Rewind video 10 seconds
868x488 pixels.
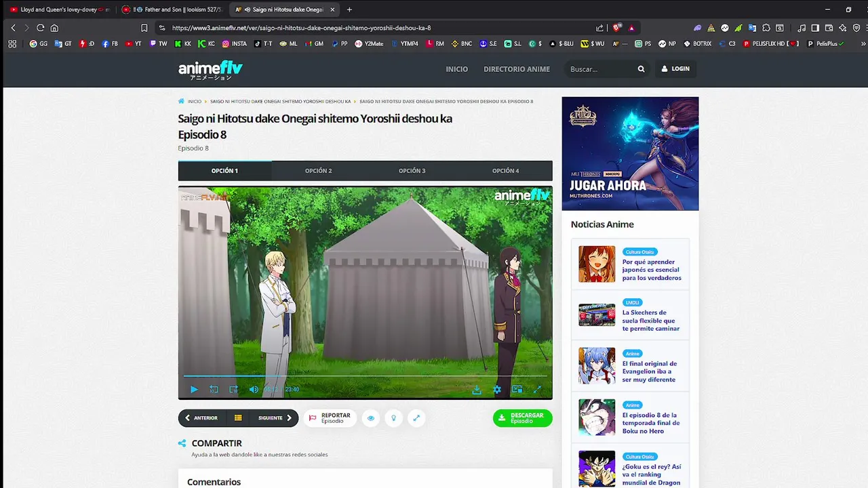(214, 389)
